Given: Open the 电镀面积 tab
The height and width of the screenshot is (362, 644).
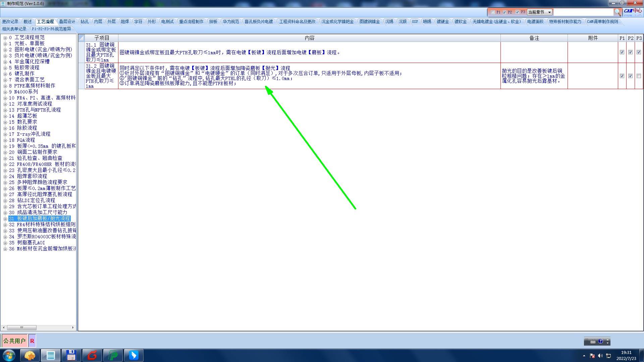Looking at the screenshot, I should 535,21.
